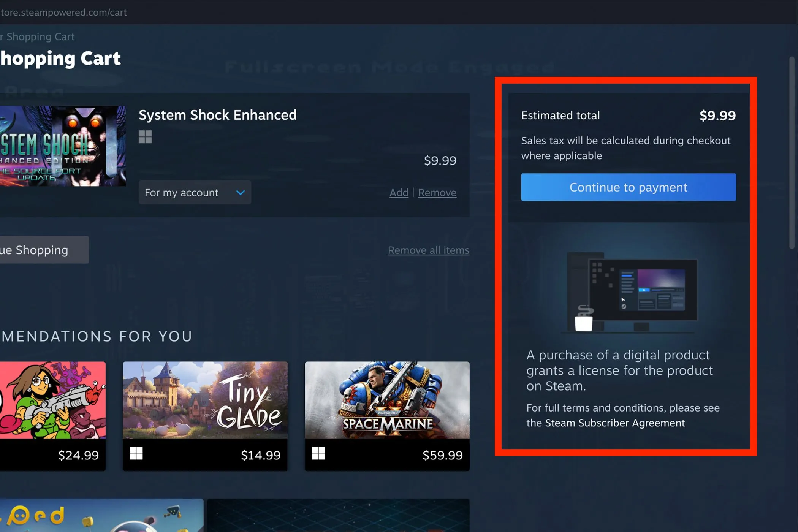Open the Steam Subscriber Agreement link
Viewport: 798px width, 532px height.
coord(615,423)
